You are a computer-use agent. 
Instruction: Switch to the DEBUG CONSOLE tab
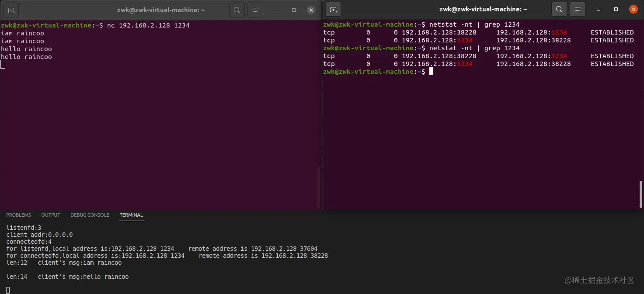[90, 215]
